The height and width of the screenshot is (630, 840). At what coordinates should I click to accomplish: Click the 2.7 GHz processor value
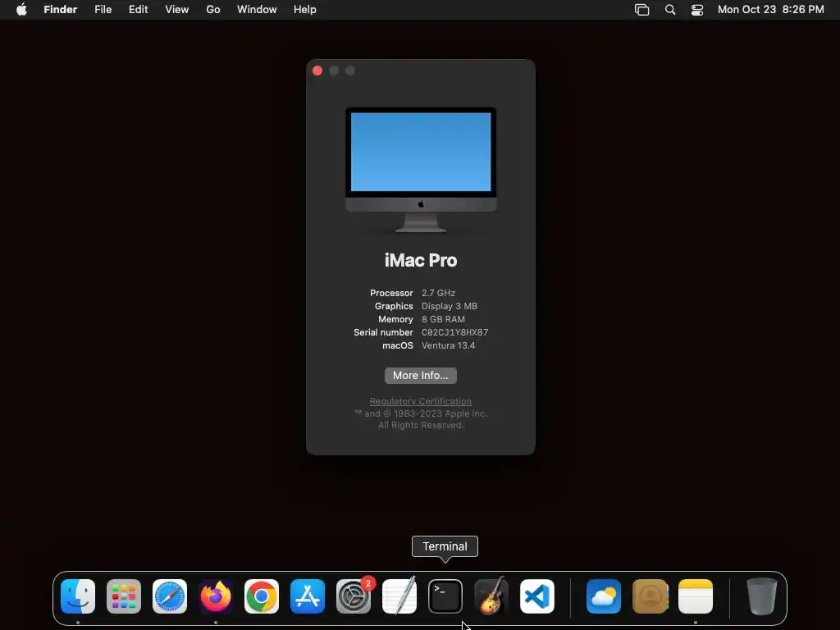[x=438, y=293]
